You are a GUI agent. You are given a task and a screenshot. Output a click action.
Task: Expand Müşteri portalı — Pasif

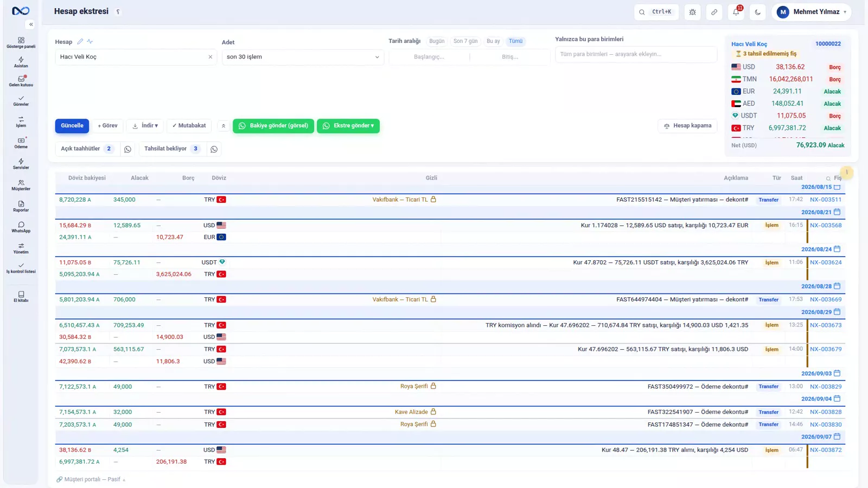pyautogui.click(x=91, y=479)
